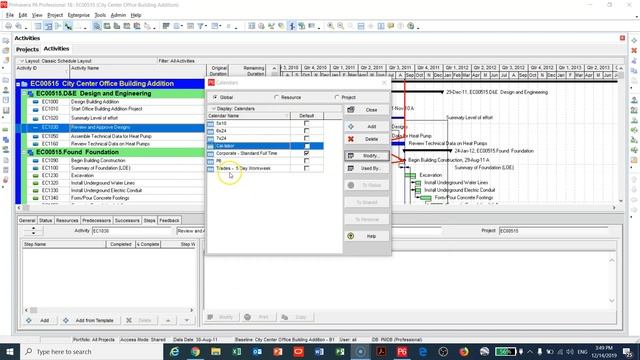Click the Project field showing EC00515

pos(553,231)
